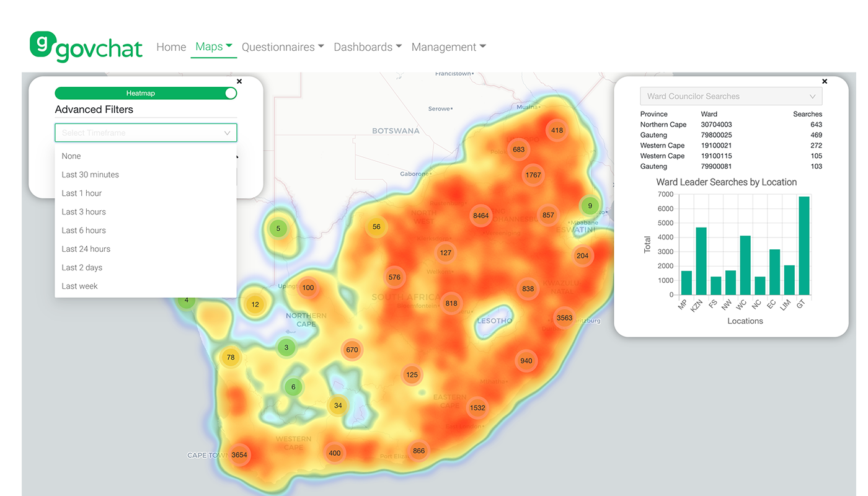Click the Searches column header
The height and width of the screenshot is (496, 868).
tap(807, 114)
